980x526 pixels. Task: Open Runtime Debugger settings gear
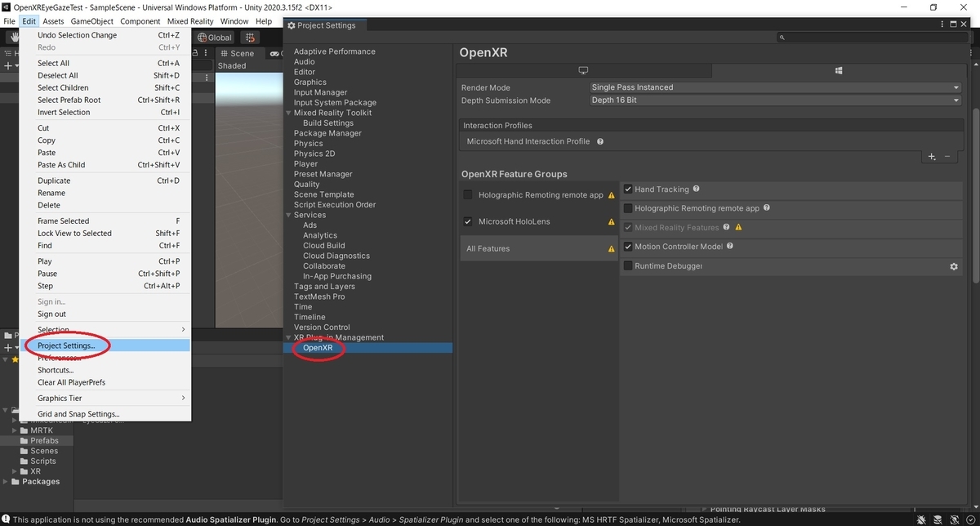pyautogui.click(x=953, y=266)
